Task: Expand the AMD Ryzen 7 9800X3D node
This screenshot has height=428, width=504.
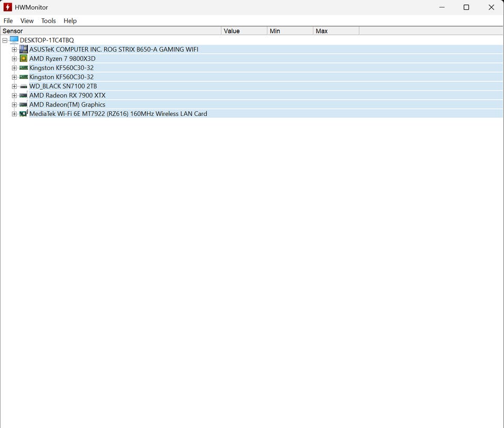Action: coord(14,59)
